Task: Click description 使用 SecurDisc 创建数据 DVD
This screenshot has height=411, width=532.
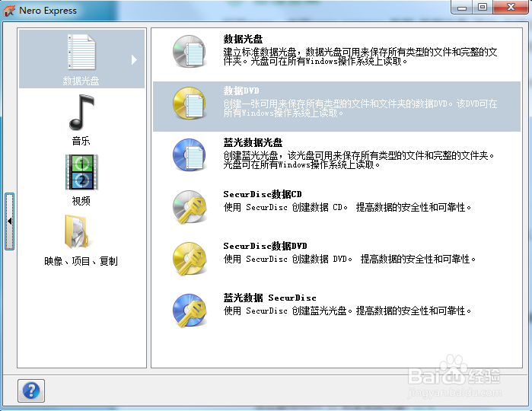Action: (349, 259)
